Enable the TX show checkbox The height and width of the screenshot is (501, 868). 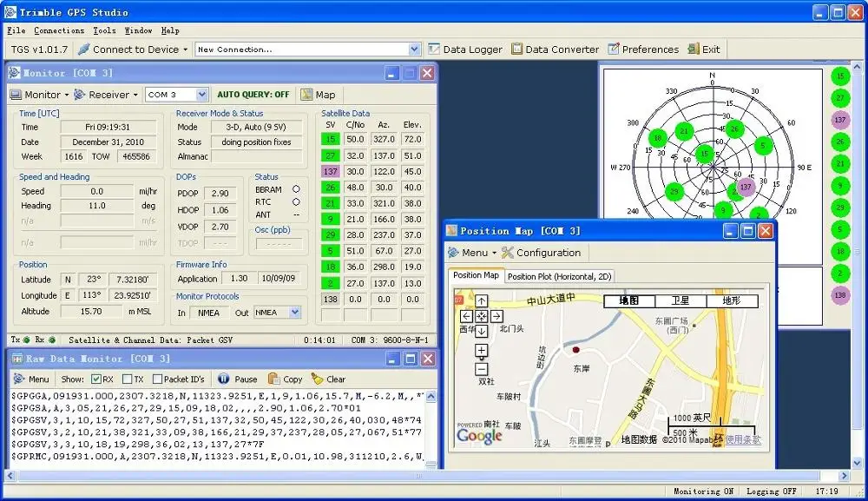click(128, 379)
